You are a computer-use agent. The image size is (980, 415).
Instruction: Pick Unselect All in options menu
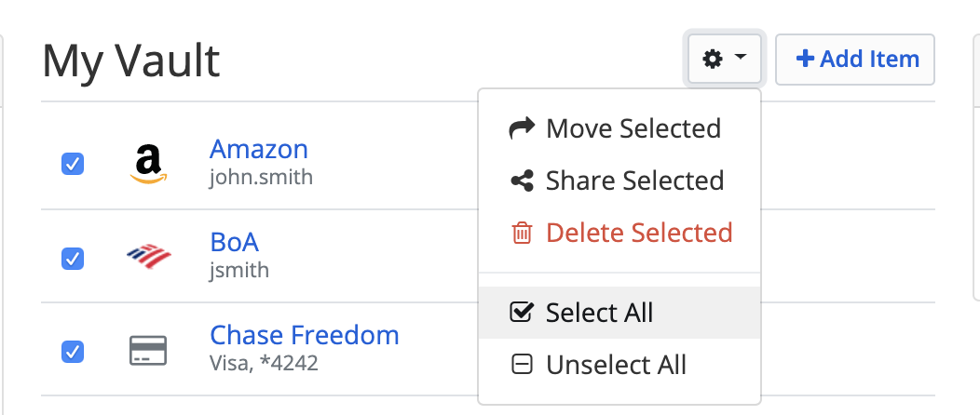point(616,365)
